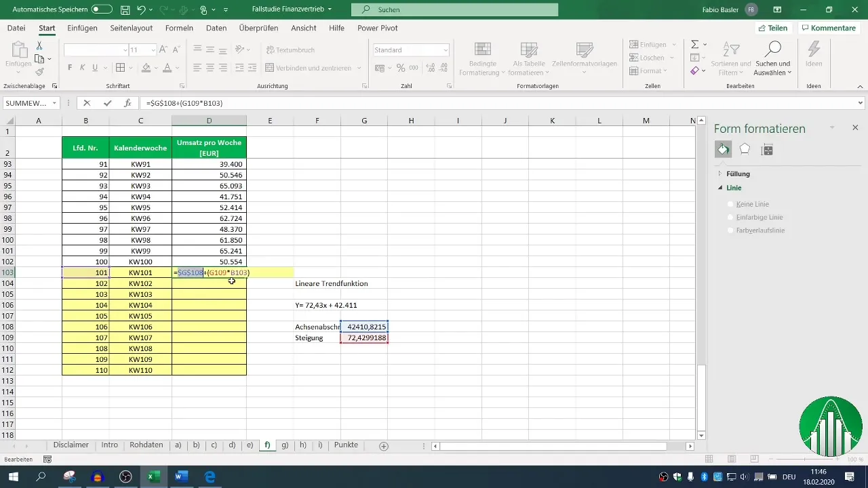
Task: Open Bedingte Formatierung
Action: [x=483, y=58]
